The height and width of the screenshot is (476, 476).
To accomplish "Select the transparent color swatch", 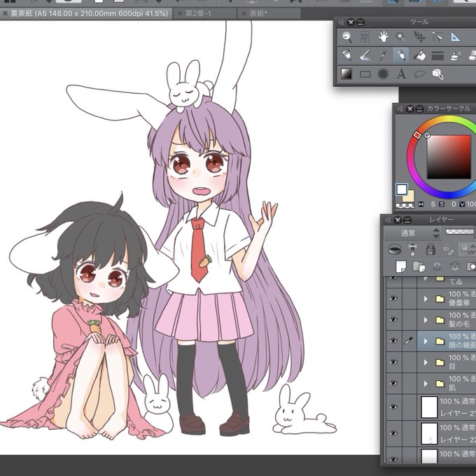I will point(405,206).
